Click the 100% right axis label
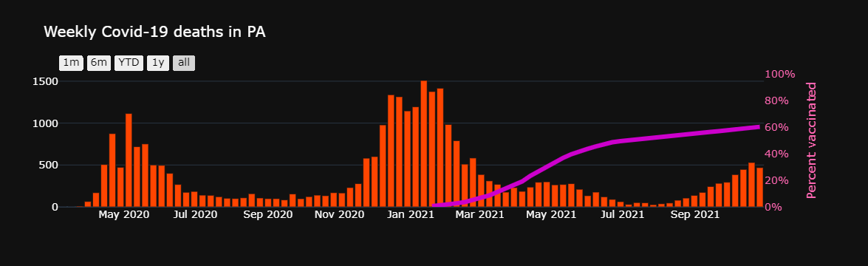 [x=779, y=74]
